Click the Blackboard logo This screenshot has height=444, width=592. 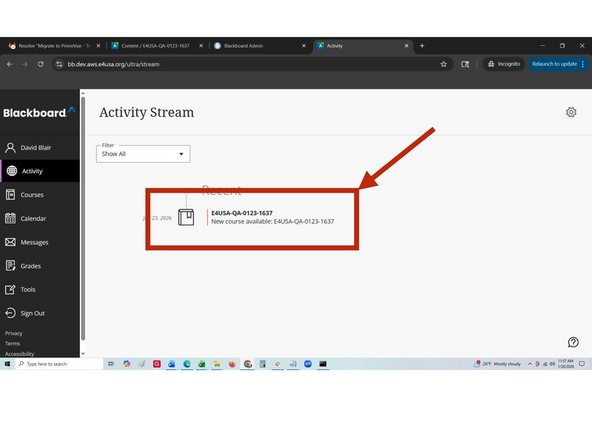point(39,113)
